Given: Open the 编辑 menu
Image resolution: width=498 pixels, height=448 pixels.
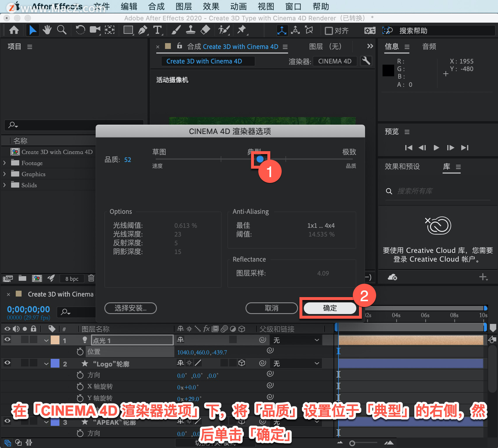Looking at the screenshot, I should (x=129, y=6).
